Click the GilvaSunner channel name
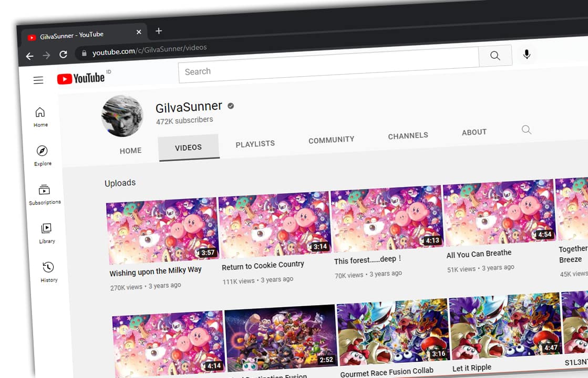This screenshot has height=378, width=588. pos(189,107)
